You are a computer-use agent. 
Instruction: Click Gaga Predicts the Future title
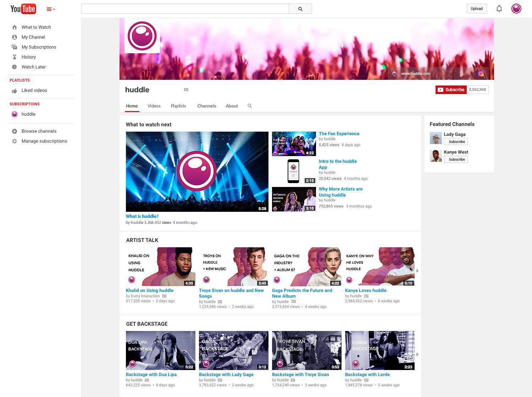[x=302, y=293]
